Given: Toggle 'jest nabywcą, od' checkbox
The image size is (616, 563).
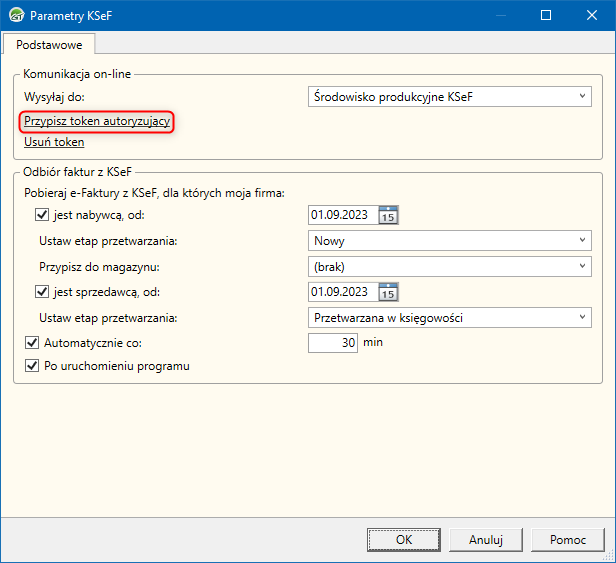Looking at the screenshot, I should point(42,214).
